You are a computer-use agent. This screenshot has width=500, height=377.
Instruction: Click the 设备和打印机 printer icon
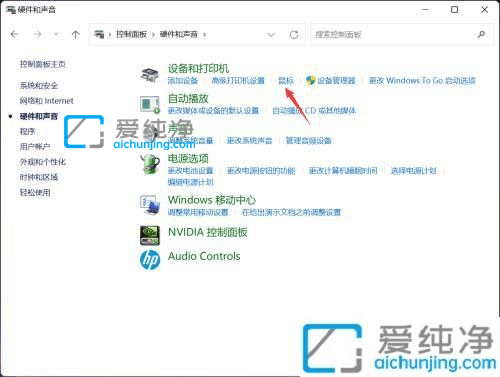click(150, 75)
